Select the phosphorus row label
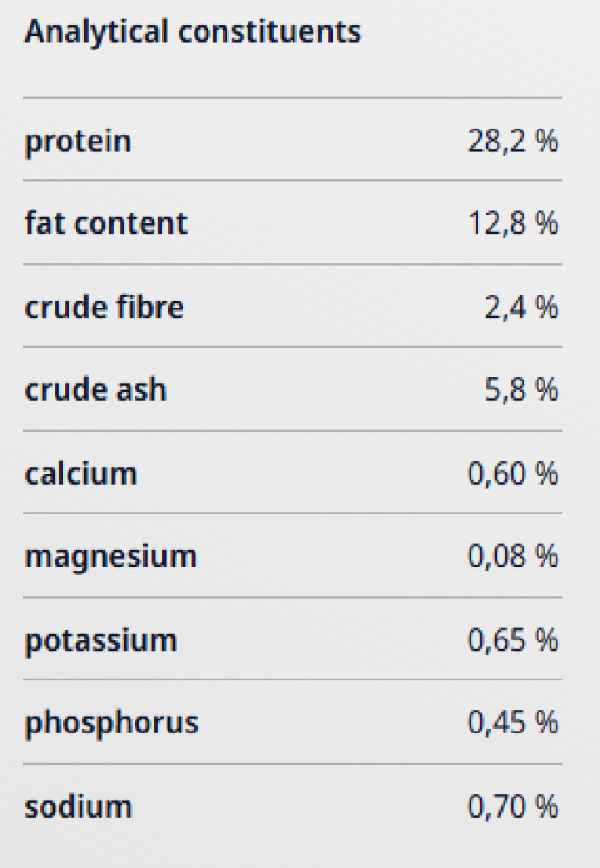Image resolution: width=600 pixels, height=868 pixels. click(111, 723)
